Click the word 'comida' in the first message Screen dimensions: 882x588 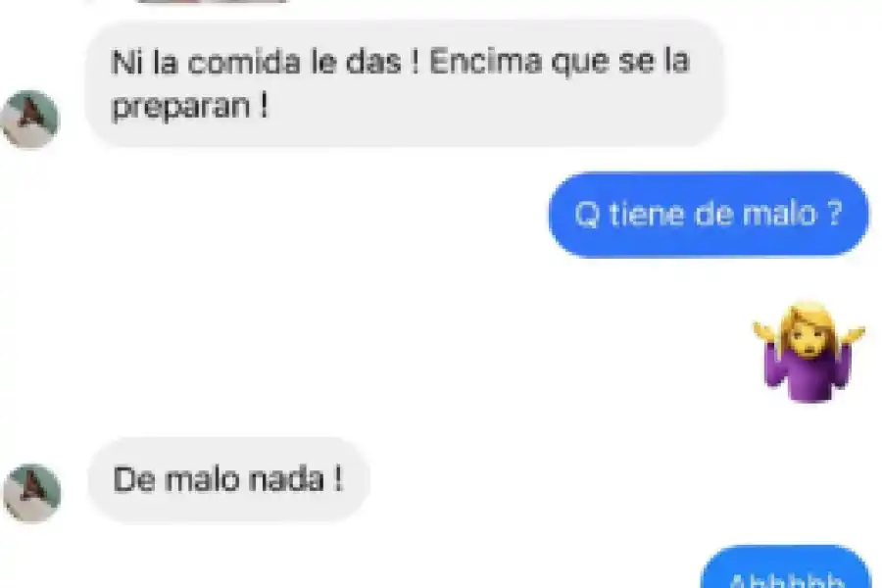coord(244,62)
